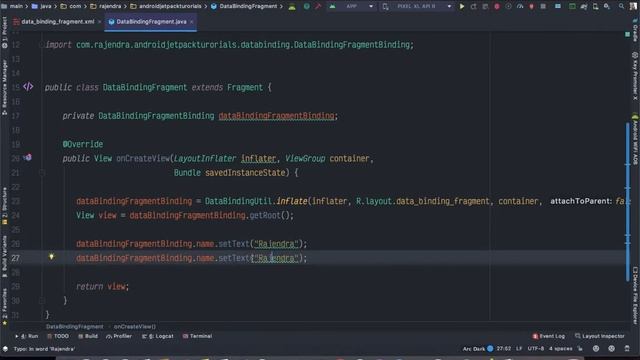Open the LF line separator selector
The height and width of the screenshot is (360, 640).
[x=519, y=349]
